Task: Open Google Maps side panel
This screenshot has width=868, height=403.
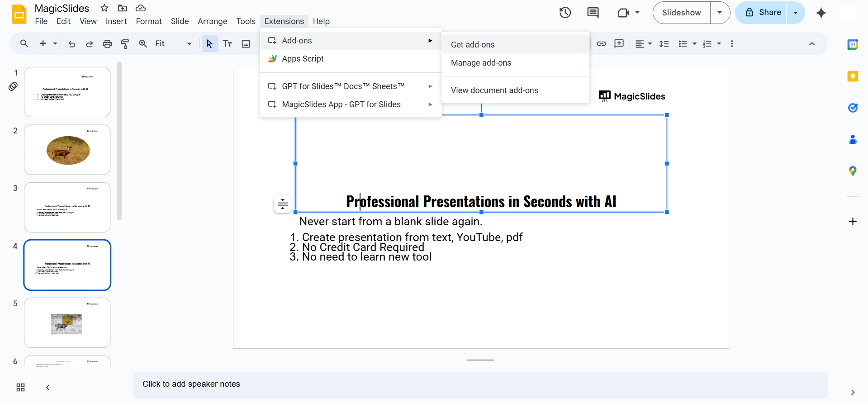Action: click(853, 171)
